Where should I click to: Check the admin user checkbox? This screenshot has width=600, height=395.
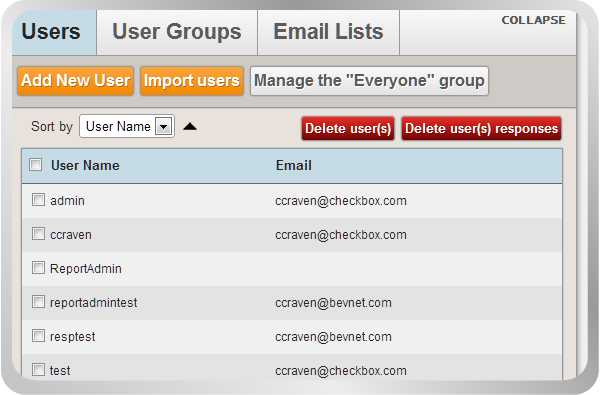click(38, 199)
